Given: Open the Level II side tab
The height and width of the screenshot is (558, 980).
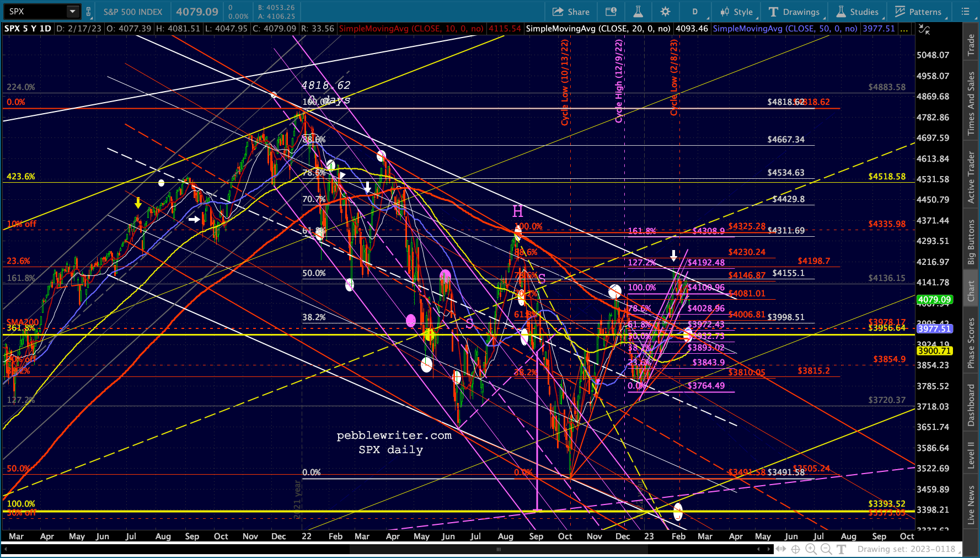Looking at the screenshot, I should click(x=971, y=455).
